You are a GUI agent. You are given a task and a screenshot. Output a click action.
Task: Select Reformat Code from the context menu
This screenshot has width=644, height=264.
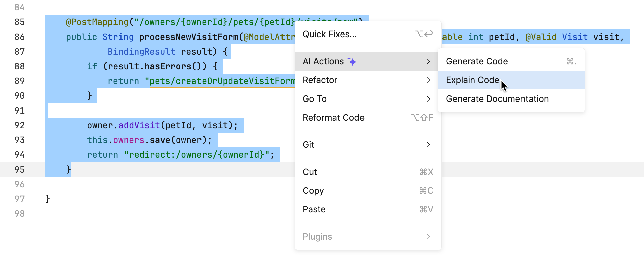333,118
